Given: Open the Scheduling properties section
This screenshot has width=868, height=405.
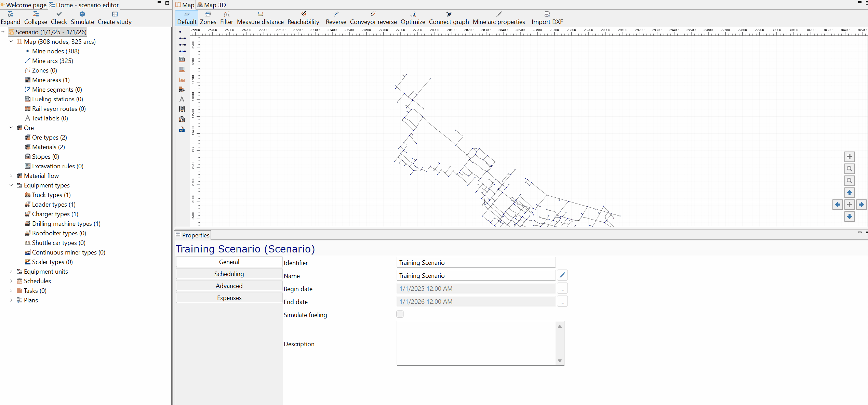Looking at the screenshot, I should pyautogui.click(x=229, y=274).
